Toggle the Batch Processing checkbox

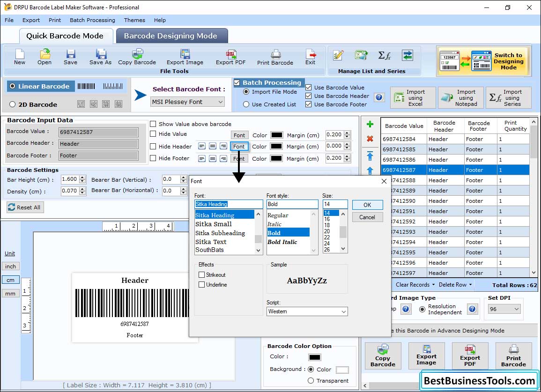coord(237,82)
